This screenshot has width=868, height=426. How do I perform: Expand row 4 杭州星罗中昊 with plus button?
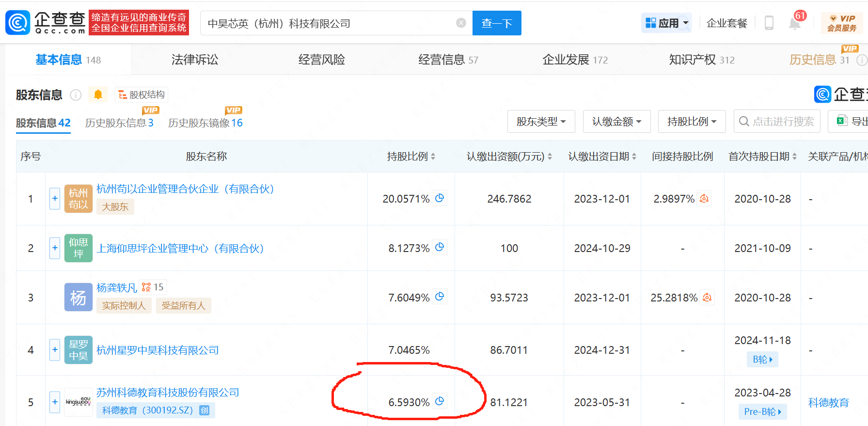55,350
